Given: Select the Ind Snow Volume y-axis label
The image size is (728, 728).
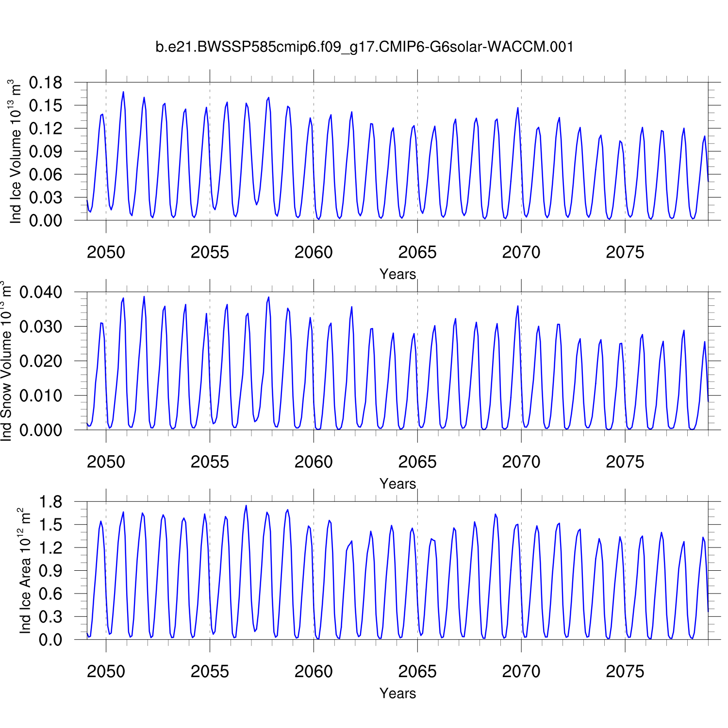Looking at the screenshot, I should pyautogui.click(x=6, y=361).
